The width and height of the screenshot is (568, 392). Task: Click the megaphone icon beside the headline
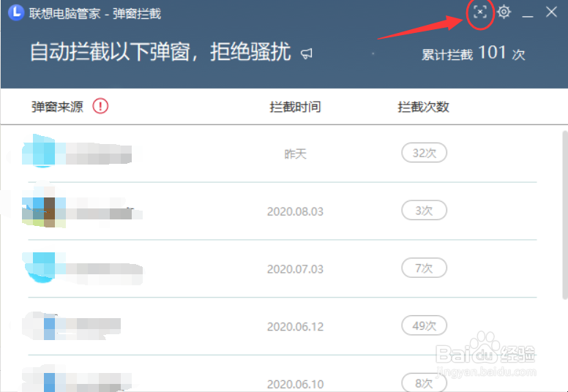click(307, 54)
